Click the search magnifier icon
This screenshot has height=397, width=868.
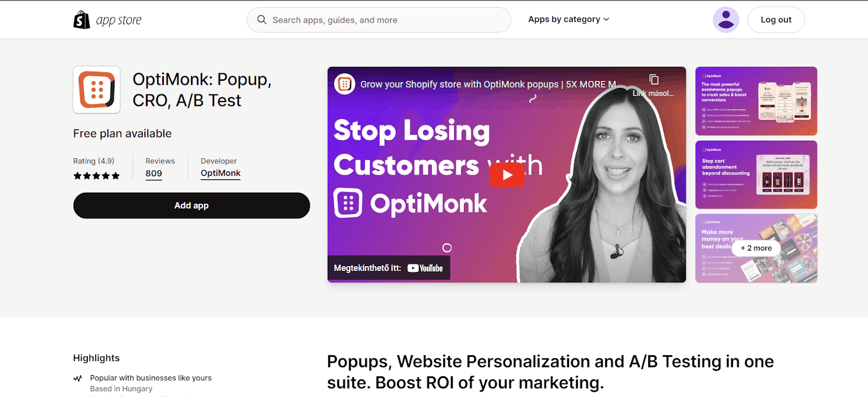pyautogui.click(x=262, y=20)
